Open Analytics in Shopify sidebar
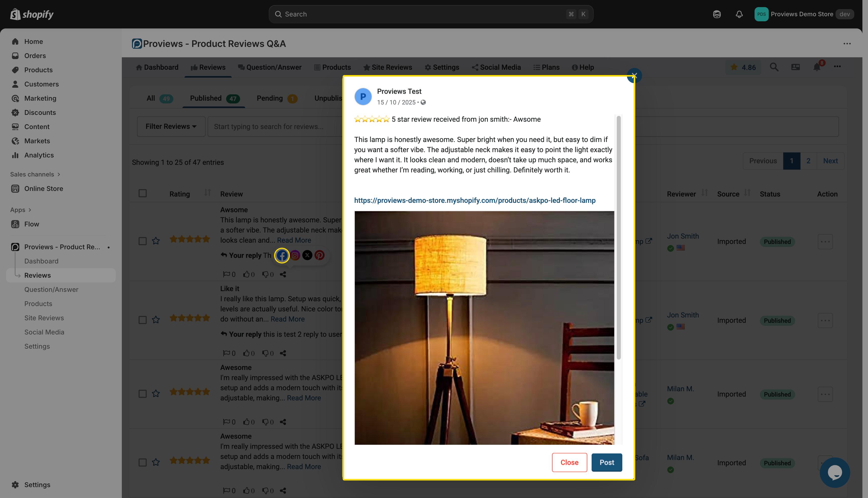The height and width of the screenshot is (498, 868). (x=39, y=155)
